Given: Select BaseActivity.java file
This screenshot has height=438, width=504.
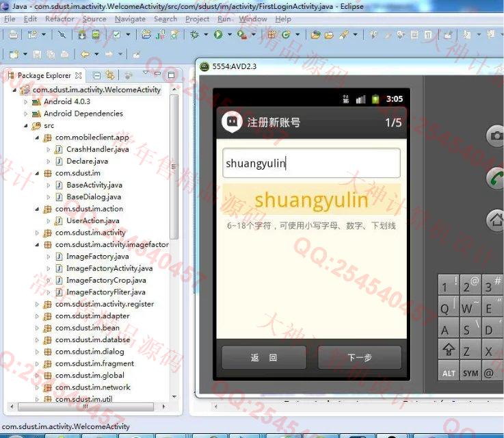Looking at the screenshot, I should [x=94, y=185].
